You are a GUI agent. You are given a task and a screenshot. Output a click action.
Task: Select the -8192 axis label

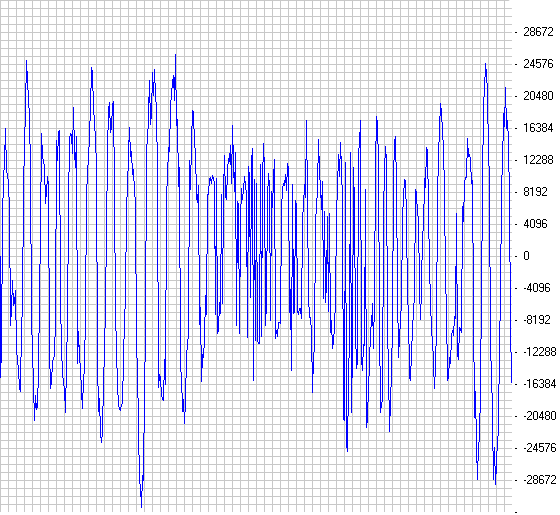click(537, 320)
